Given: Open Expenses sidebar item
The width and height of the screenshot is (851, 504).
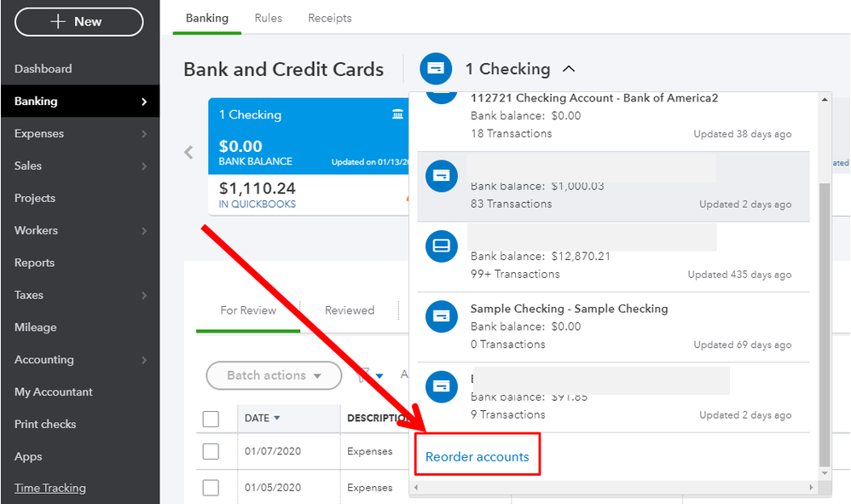Looking at the screenshot, I should 39,133.
